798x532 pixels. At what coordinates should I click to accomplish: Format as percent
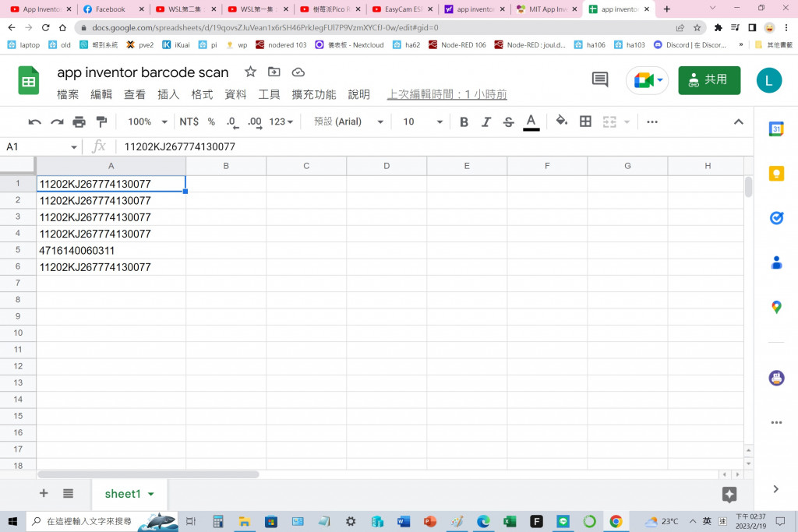(211, 122)
